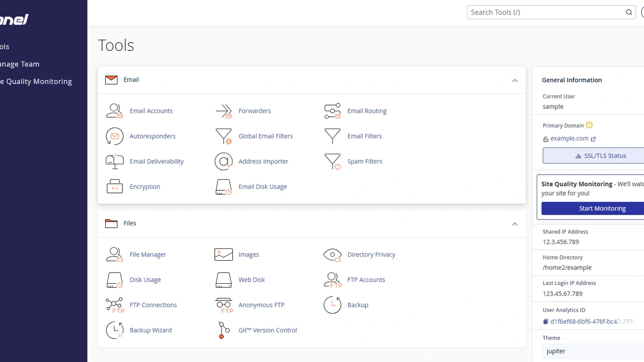The height and width of the screenshot is (362, 644).
Task: Click the Web Disk drive icon
Action: point(223,280)
